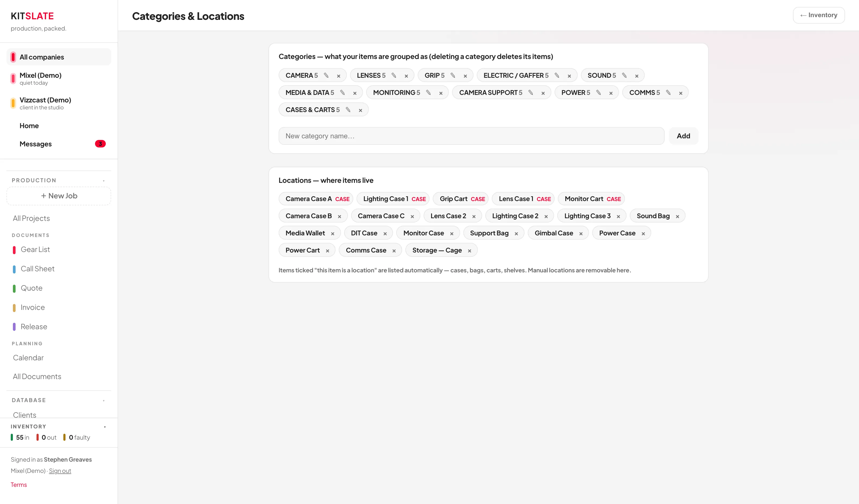Rename the GRIP category via pencil
The height and width of the screenshot is (504, 859).
(453, 75)
